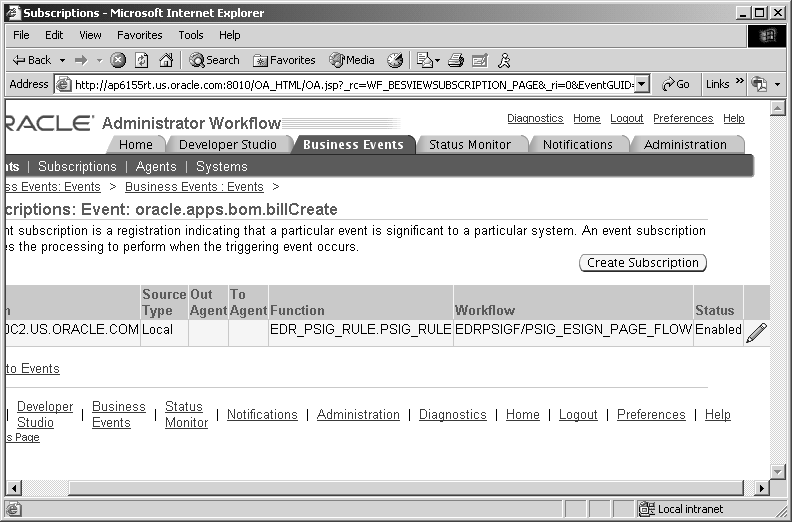Switch to the Developer Studio tab

tap(228, 145)
